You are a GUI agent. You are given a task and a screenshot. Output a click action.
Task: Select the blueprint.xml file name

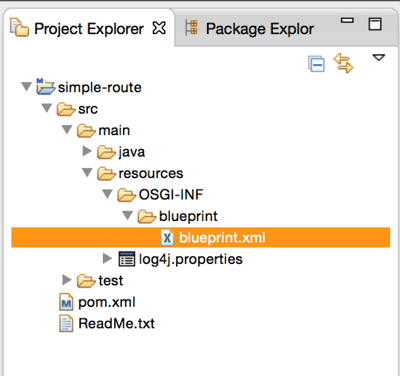[x=222, y=238]
